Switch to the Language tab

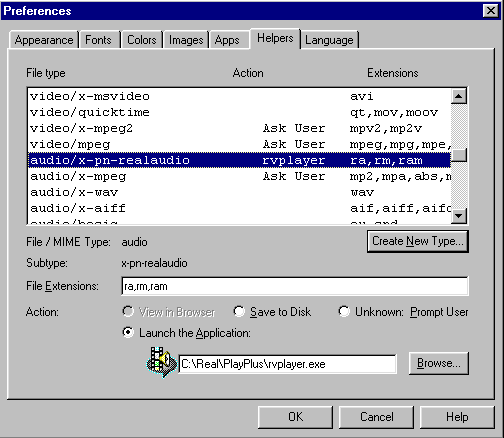point(329,40)
